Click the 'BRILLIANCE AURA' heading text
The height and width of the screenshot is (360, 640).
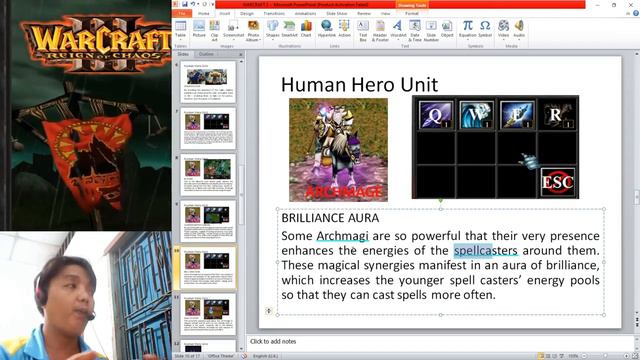coord(330,218)
